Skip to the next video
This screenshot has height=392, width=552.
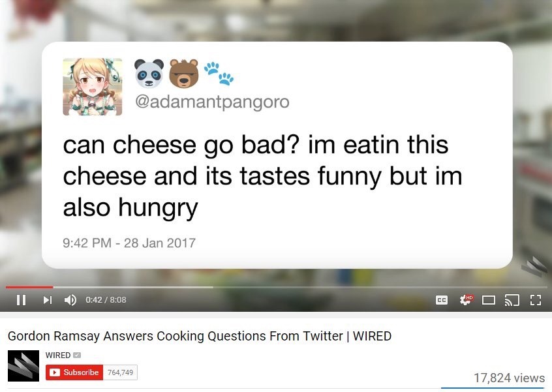48,300
